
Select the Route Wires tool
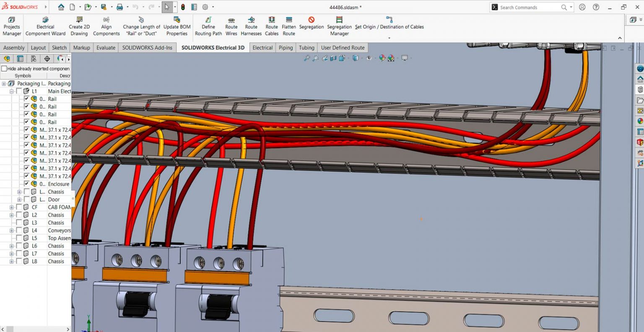(231, 26)
